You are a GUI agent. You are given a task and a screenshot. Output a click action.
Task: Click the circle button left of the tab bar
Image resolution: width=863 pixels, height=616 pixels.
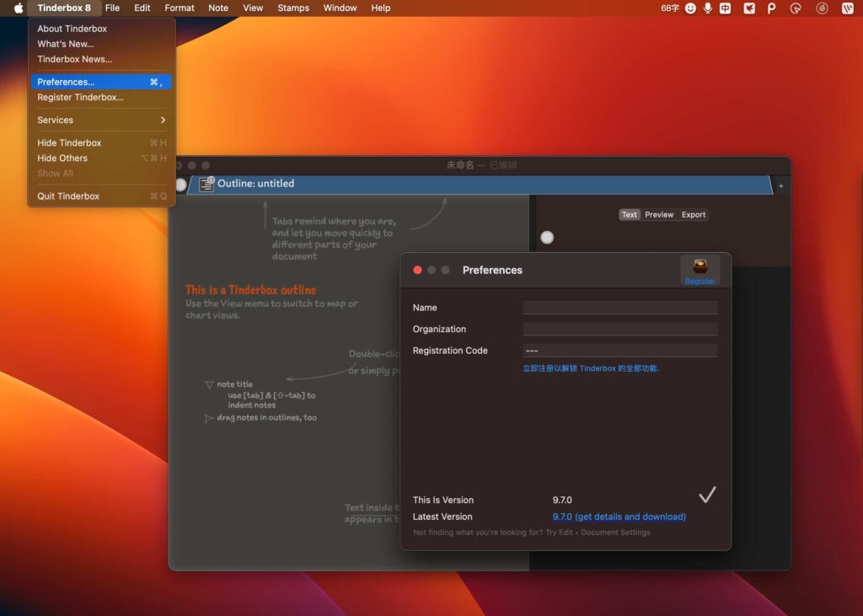pos(181,184)
